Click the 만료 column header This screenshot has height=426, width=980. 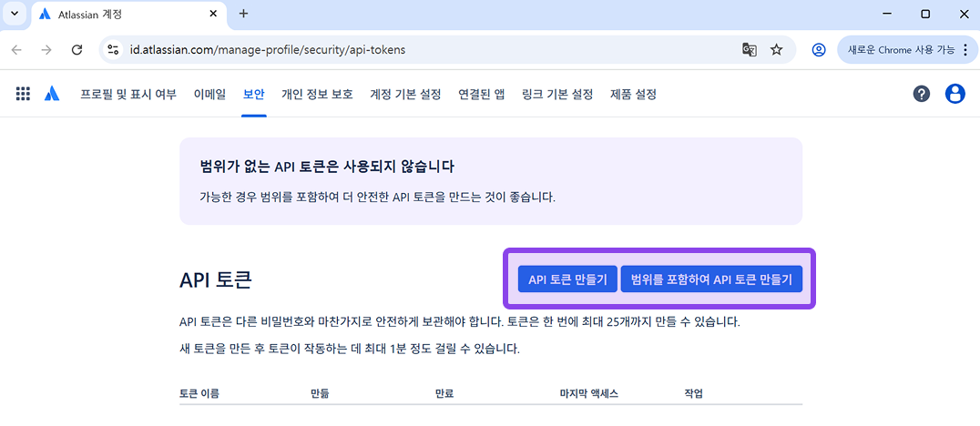pos(444,393)
